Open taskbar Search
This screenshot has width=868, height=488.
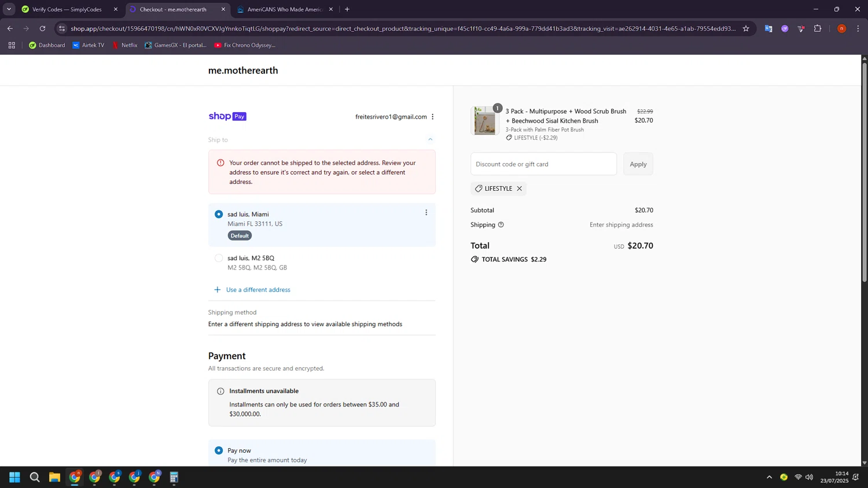35,477
